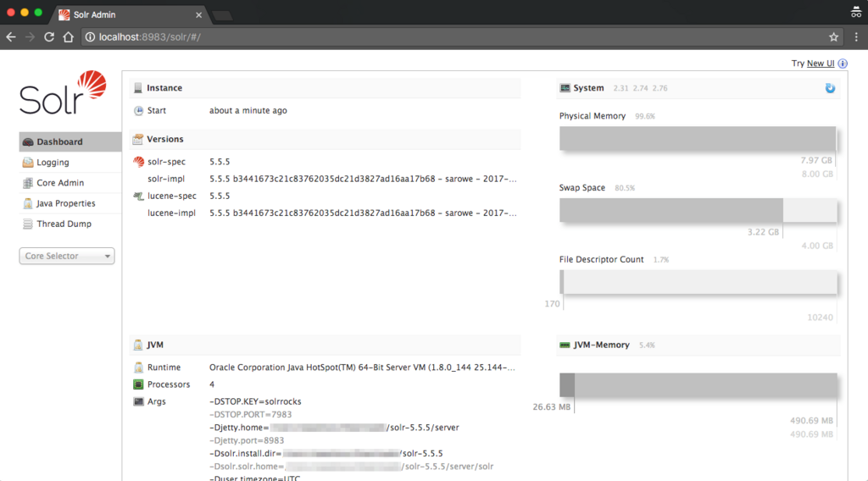Click the Dashboard gauge icon
The width and height of the screenshot is (868, 481).
28,142
